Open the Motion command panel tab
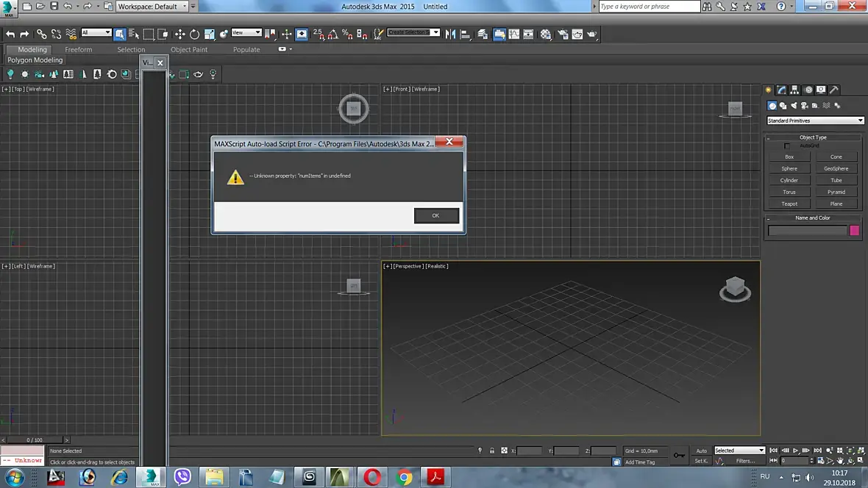This screenshot has height=488, width=868. click(x=808, y=90)
